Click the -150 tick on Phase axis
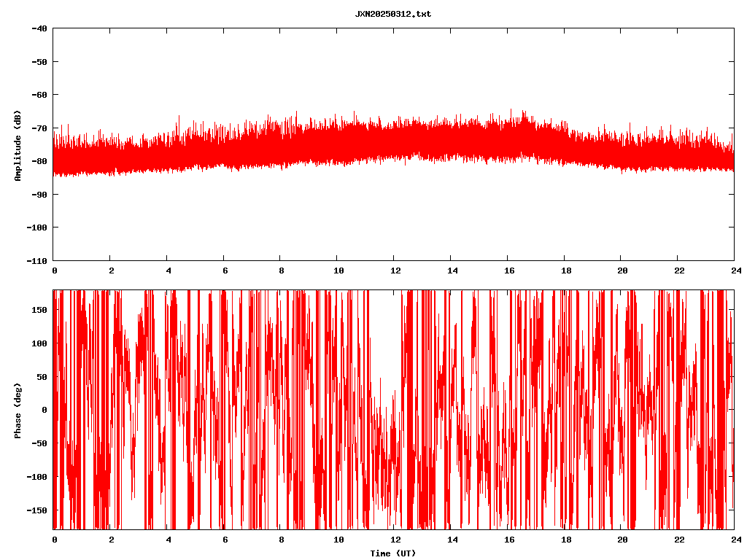The image size is (747, 560). (x=36, y=510)
